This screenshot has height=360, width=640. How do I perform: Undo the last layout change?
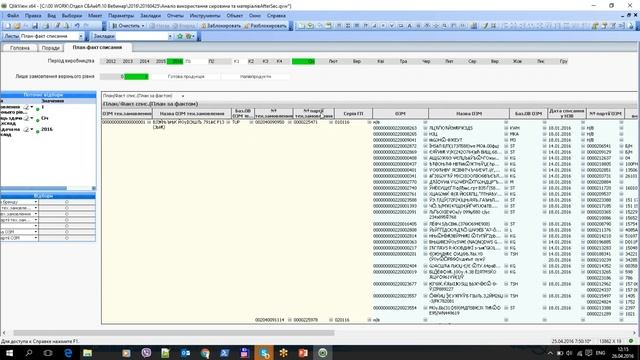pyautogui.click(x=77, y=26)
